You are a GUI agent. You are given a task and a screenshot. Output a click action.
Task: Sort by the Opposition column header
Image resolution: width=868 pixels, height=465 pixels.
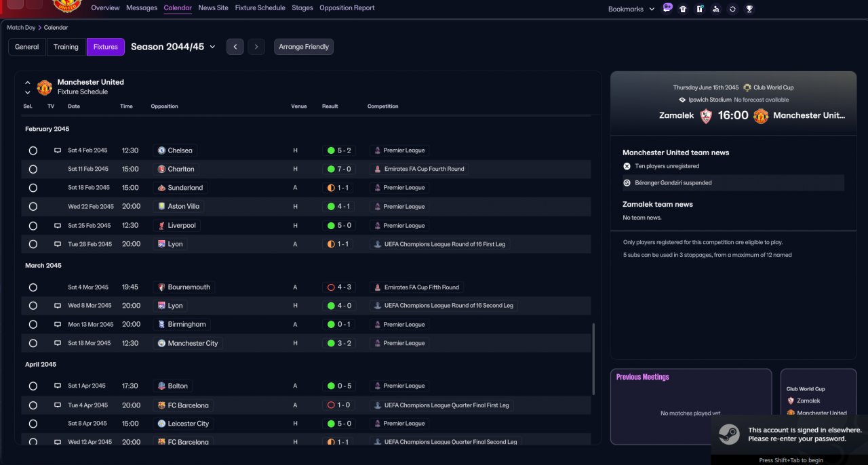point(165,106)
